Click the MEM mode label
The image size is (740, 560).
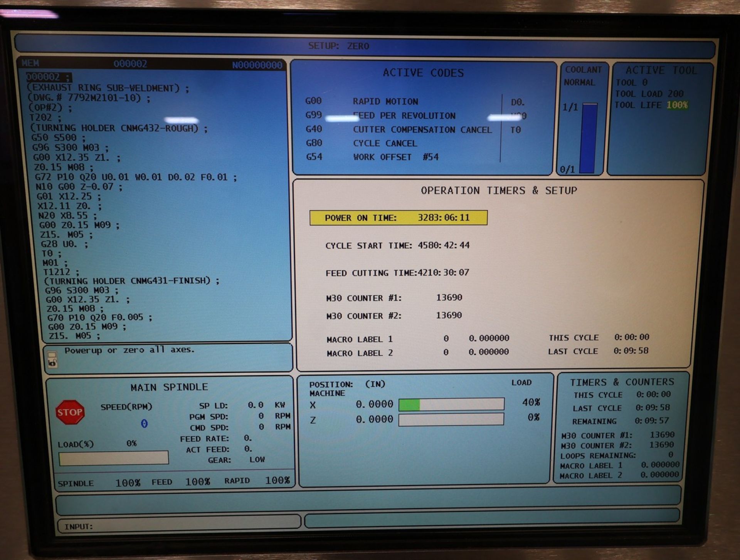click(30, 63)
